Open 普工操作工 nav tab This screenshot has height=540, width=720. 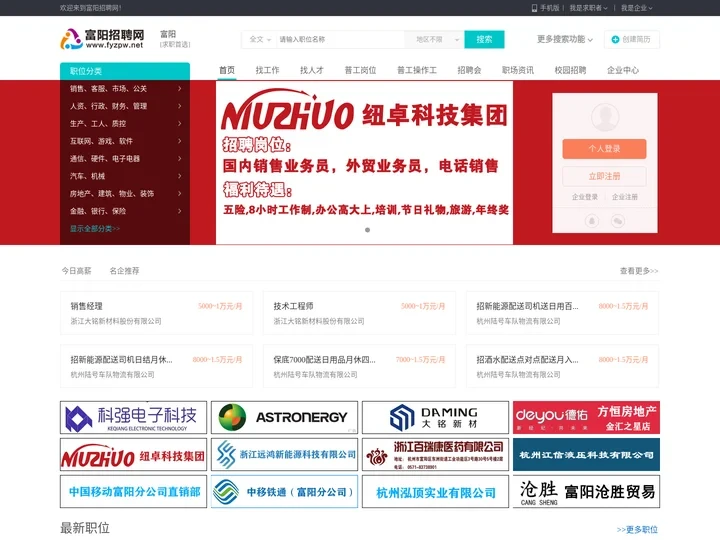click(417, 70)
